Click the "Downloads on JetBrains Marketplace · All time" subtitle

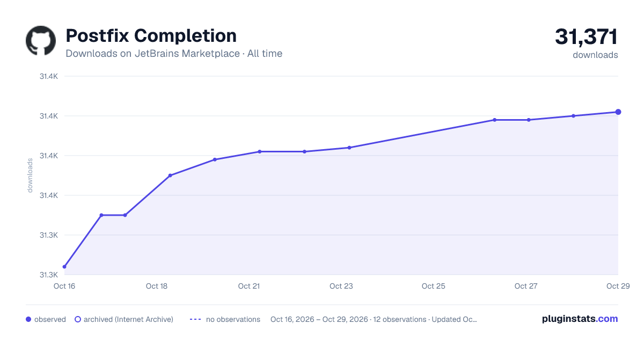(x=174, y=54)
